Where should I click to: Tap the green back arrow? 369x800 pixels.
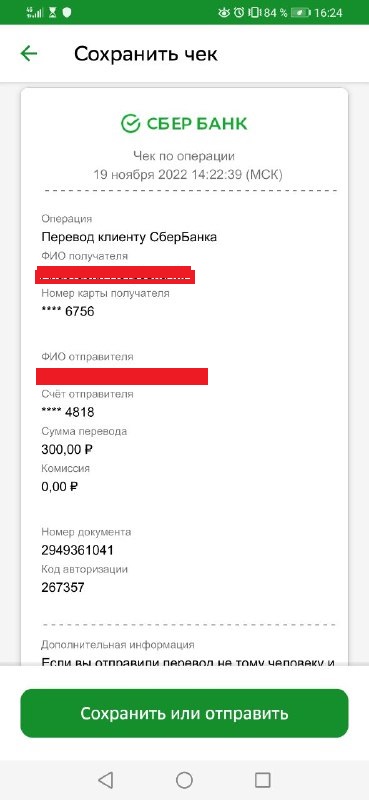pyautogui.click(x=29, y=54)
